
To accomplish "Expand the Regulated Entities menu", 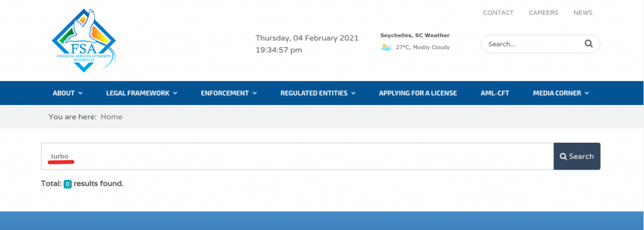I will coord(318,93).
